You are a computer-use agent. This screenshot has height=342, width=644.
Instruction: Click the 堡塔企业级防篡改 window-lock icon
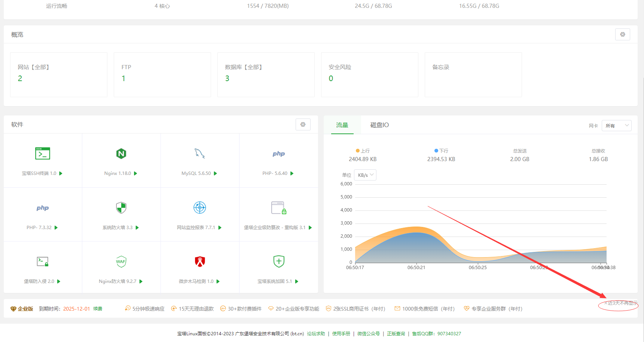(279, 207)
